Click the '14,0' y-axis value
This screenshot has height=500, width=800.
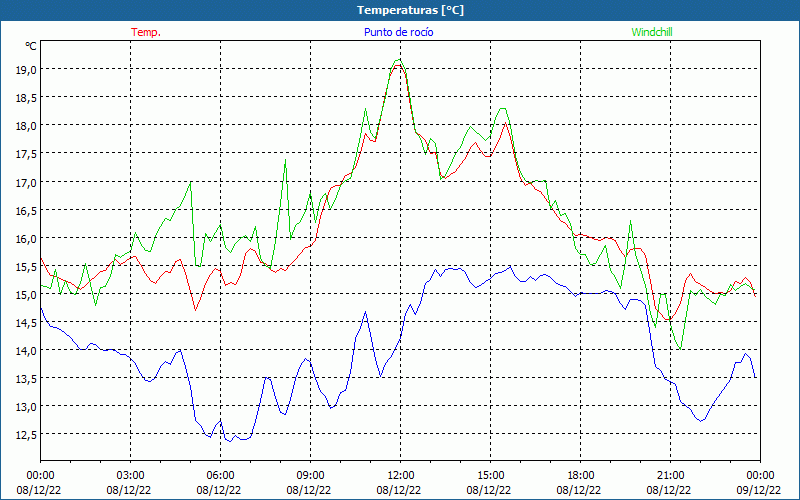[26, 351]
